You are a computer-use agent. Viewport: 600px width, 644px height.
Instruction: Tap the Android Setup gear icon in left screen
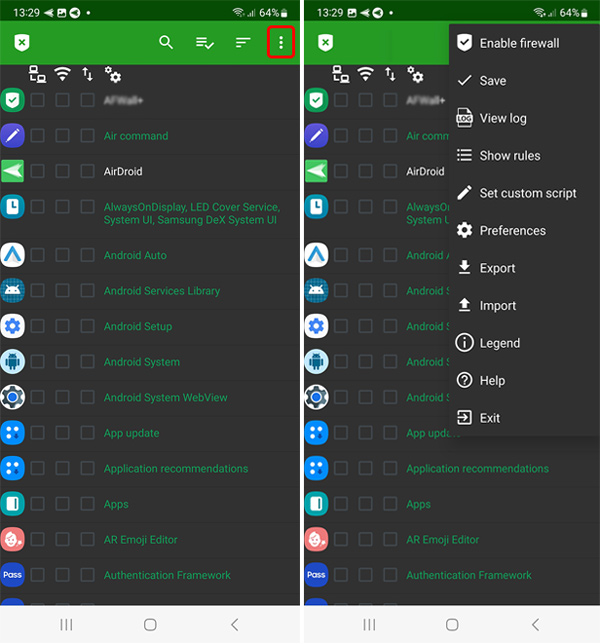(13, 326)
